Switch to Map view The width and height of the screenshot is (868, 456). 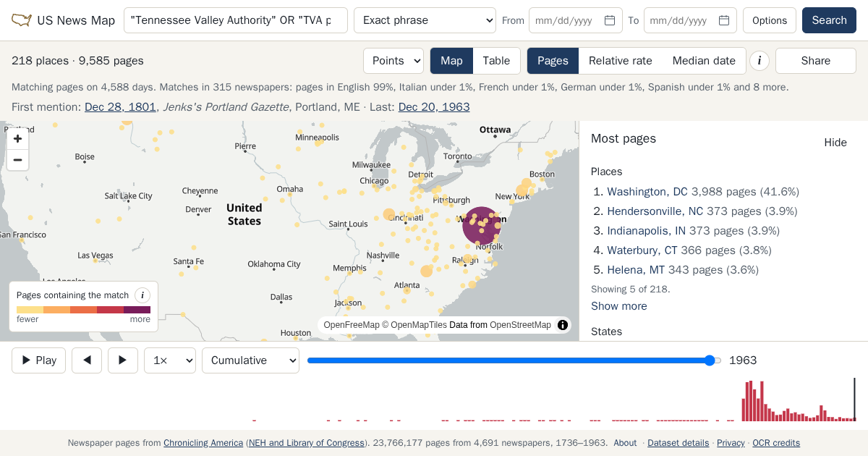point(451,61)
